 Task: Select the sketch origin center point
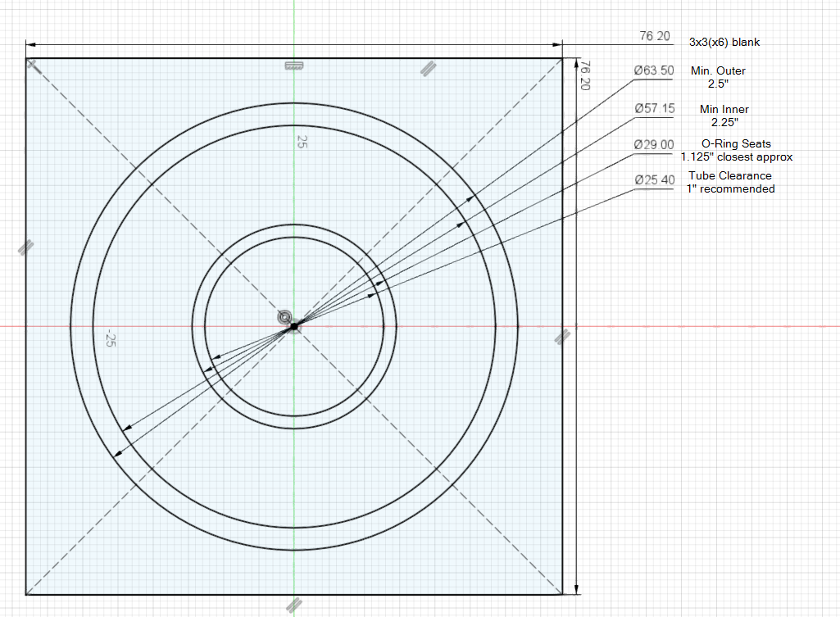pyautogui.click(x=294, y=326)
